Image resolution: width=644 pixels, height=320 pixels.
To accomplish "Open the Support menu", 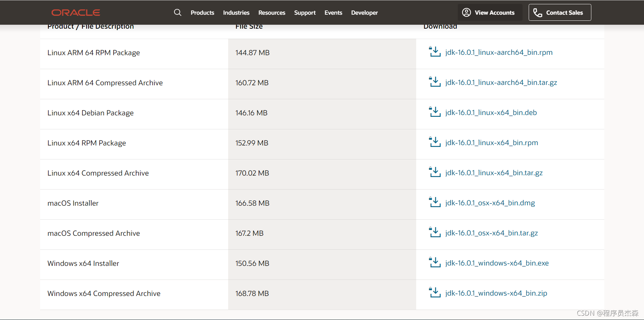I will pos(305,13).
